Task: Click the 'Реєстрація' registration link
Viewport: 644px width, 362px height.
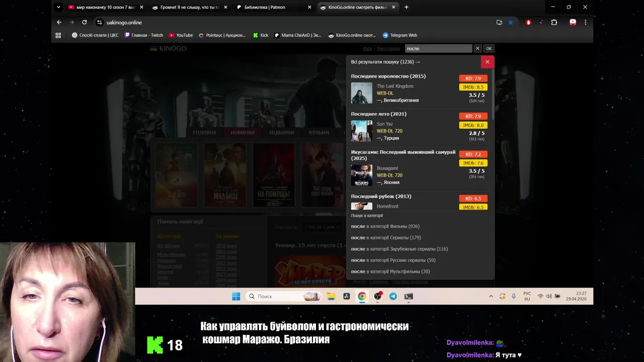Action: pos(388,48)
